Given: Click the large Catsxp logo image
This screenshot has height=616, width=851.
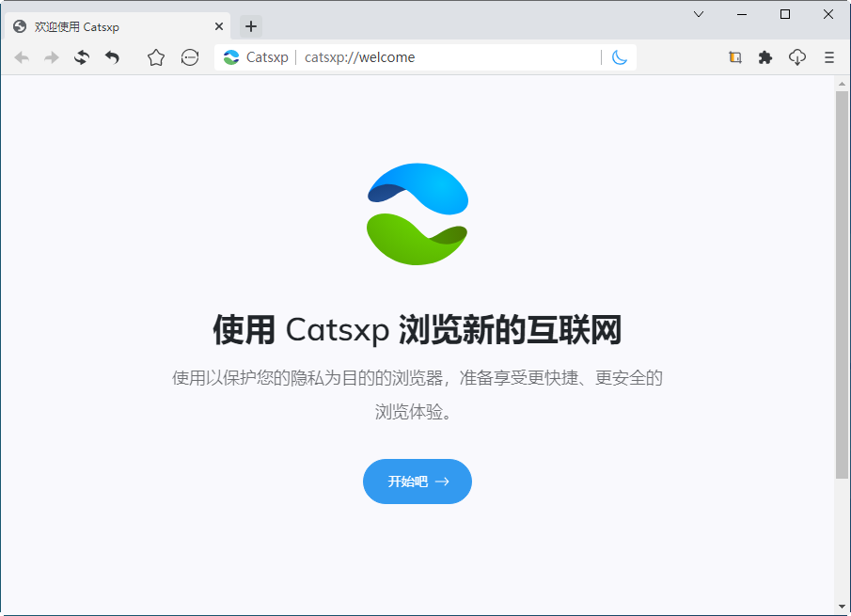Looking at the screenshot, I should click(x=418, y=213).
